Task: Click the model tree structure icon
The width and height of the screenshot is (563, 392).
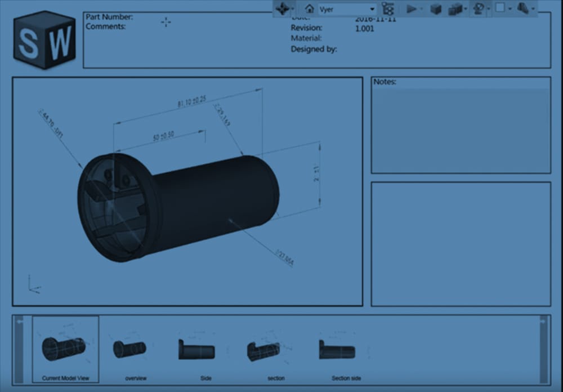Action: (x=388, y=8)
